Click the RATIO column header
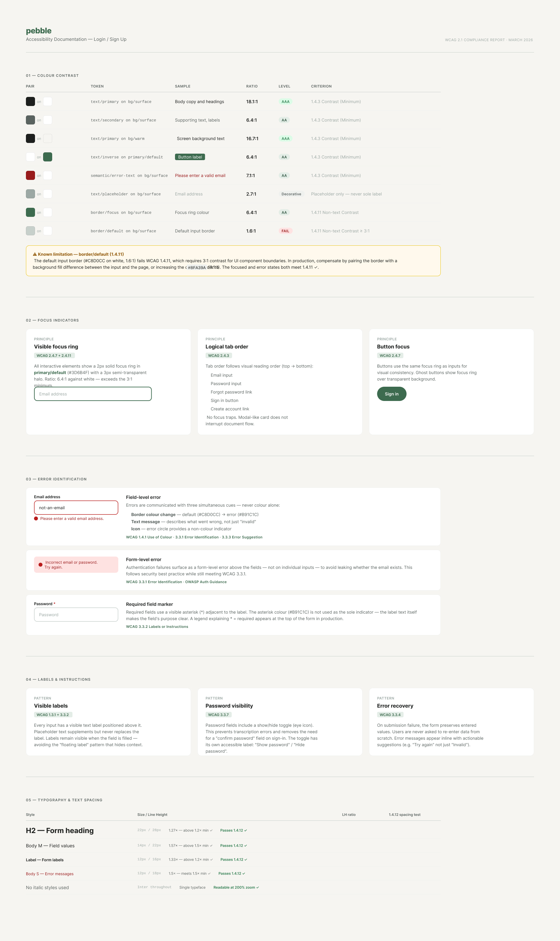The height and width of the screenshot is (941, 560). [x=252, y=87]
